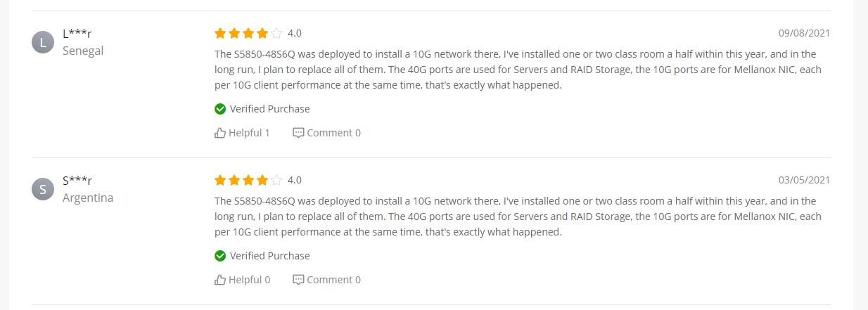868x310 pixels.
Task: Click green verified checkmark on Senegal review
Action: 220,109
